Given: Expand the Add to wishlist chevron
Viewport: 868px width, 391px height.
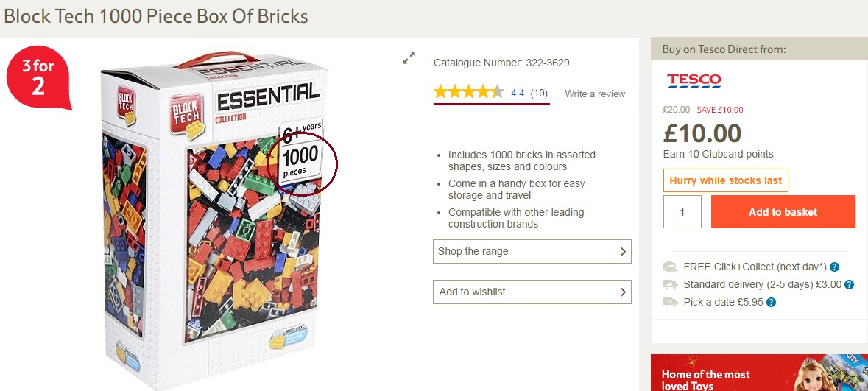Looking at the screenshot, I should pyautogui.click(x=623, y=292).
